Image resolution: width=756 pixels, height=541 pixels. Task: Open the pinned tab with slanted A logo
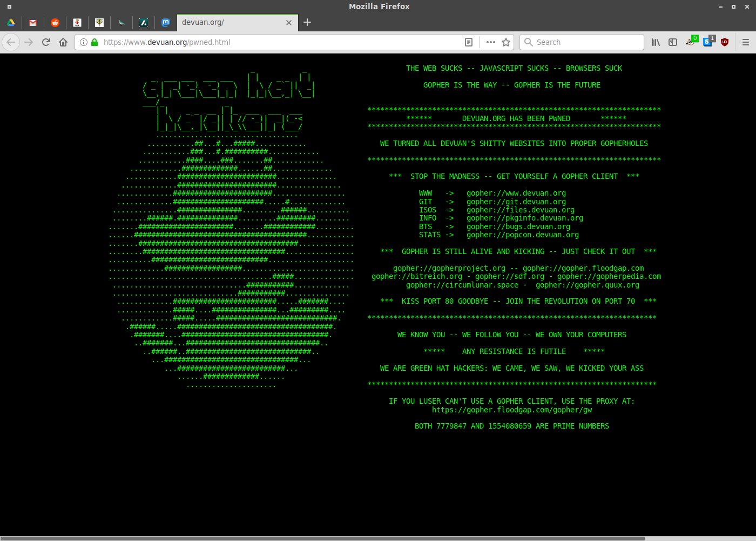coord(144,23)
